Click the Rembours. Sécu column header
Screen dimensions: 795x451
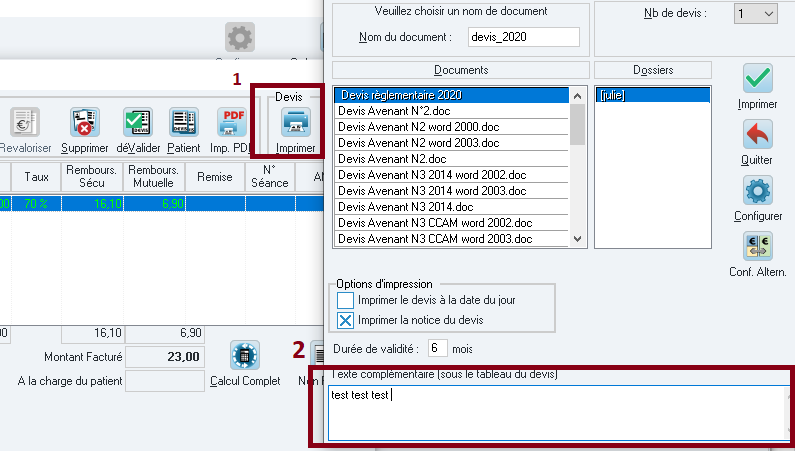pyautogui.click(x=92, y=177)
